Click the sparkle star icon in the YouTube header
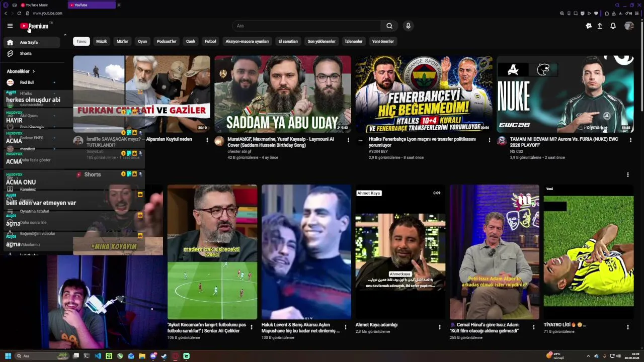 pyautogui.click(x=589, y=26)
